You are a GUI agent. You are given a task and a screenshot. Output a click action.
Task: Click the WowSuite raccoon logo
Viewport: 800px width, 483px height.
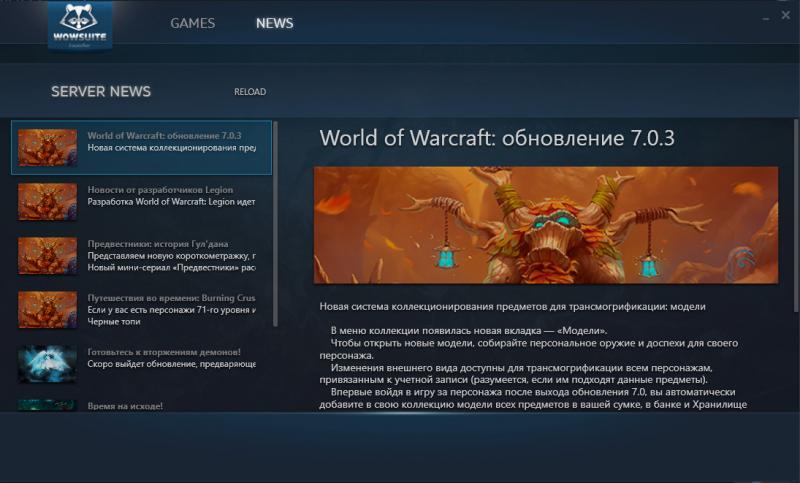tap(80, 26)
